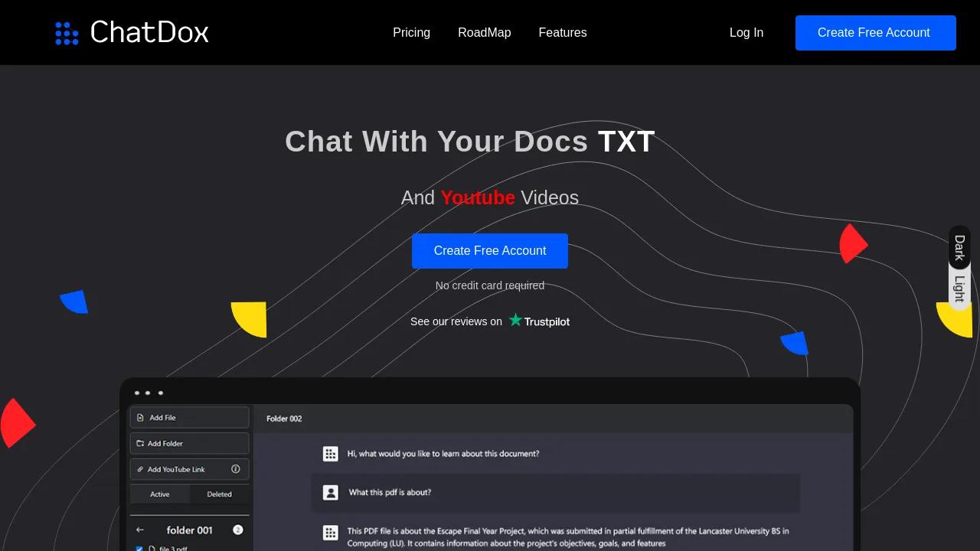Click the Add Folder button in the preview

pos(190,443)
